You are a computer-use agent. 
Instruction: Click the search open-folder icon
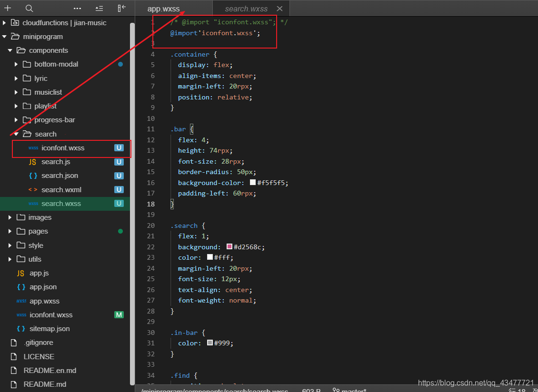point(27,134)
